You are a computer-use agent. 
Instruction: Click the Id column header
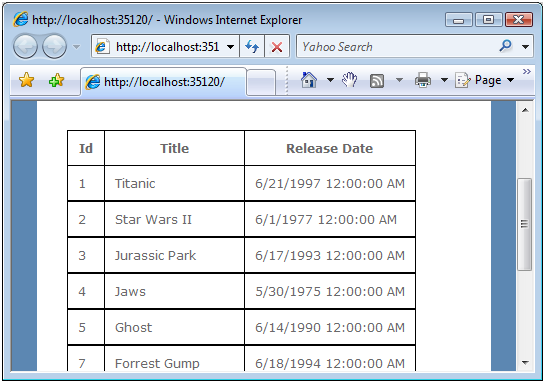[86, 148]
